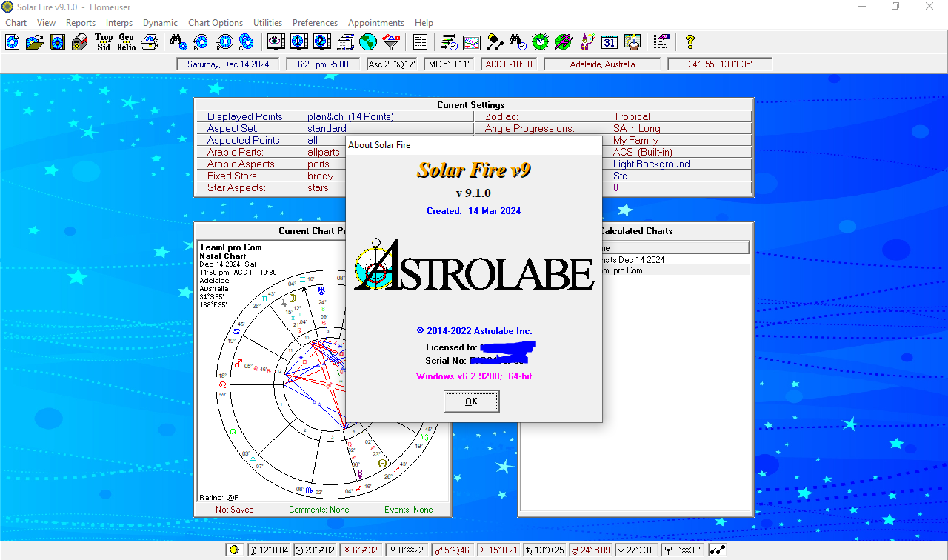Open the Chart Options menu
Viewport: 948px width, 560px height.
216,23
